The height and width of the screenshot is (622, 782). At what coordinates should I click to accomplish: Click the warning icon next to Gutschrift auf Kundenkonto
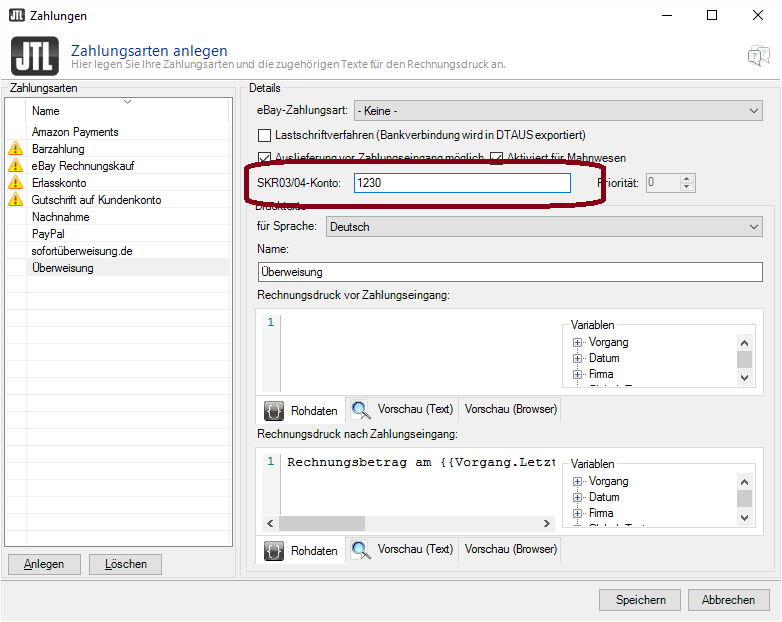[x=15, y=200]
